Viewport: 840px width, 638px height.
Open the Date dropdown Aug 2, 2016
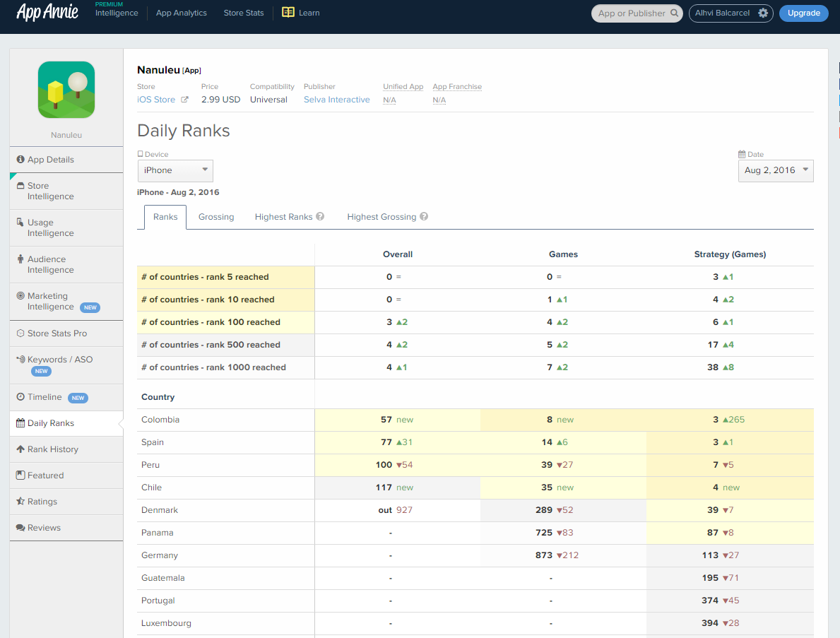click(x=776, y=171)
